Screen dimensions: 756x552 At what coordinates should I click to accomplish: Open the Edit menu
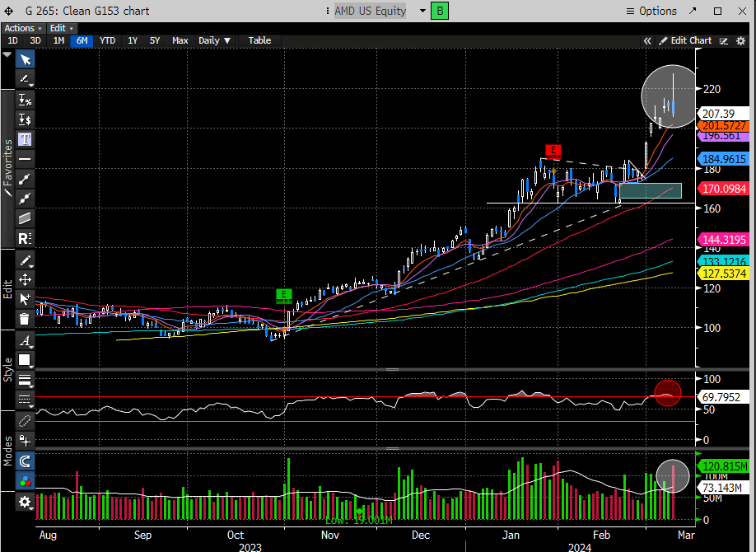click(x=60, y=28)
